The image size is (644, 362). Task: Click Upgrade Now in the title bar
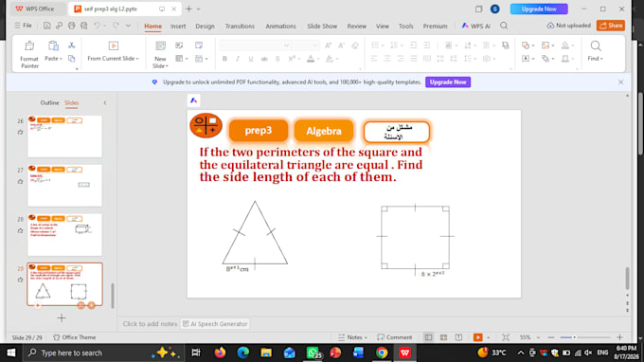tap(539, 9)
